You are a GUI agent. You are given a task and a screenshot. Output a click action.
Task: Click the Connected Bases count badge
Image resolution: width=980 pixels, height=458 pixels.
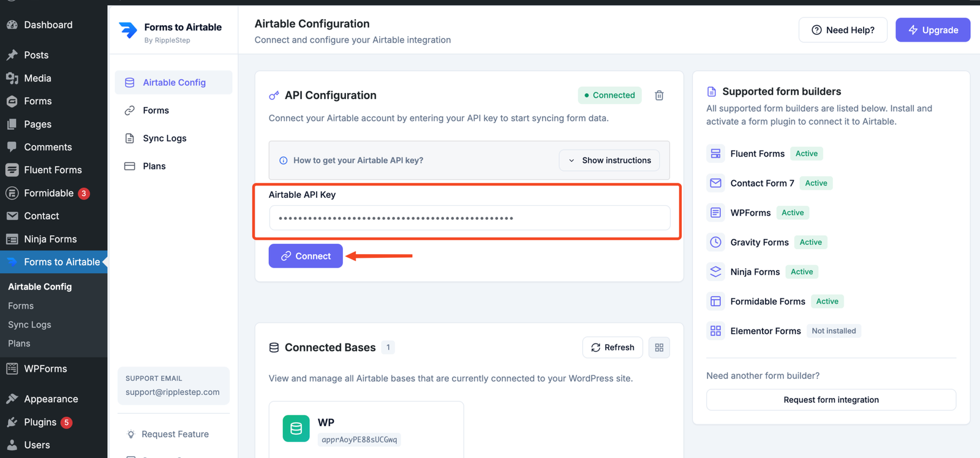coord(388,347)
